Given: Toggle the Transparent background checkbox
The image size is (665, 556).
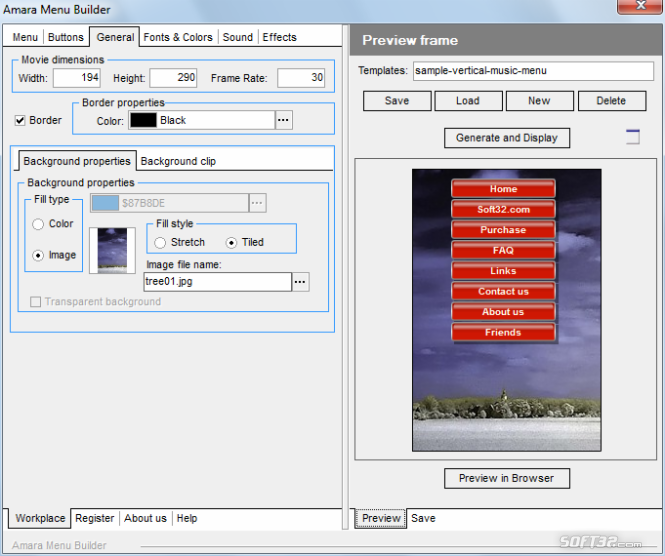Looking at the screenshot, I should coord(36,302).
